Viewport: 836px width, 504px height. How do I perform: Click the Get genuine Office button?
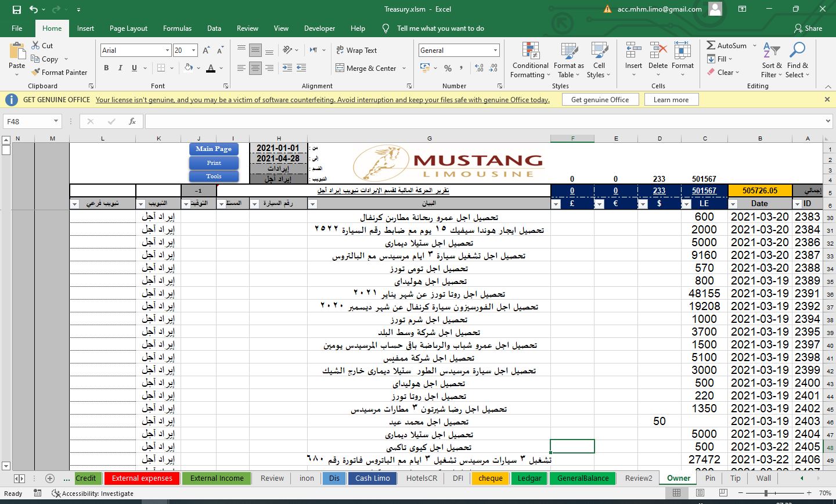point(600,100)
